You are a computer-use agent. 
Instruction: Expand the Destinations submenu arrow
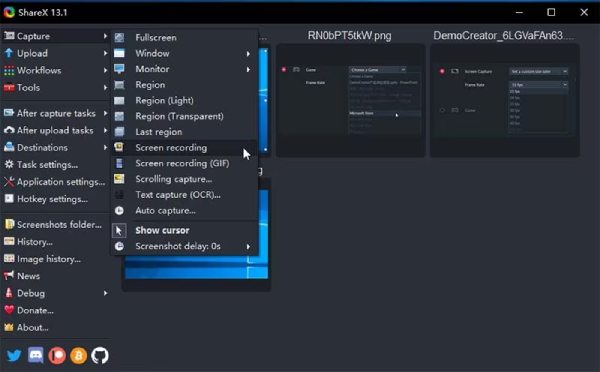click(x=105, y=147)
